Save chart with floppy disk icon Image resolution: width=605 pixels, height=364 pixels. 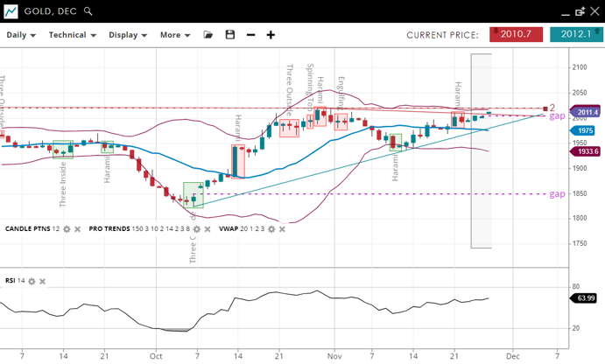pos(230,35)
